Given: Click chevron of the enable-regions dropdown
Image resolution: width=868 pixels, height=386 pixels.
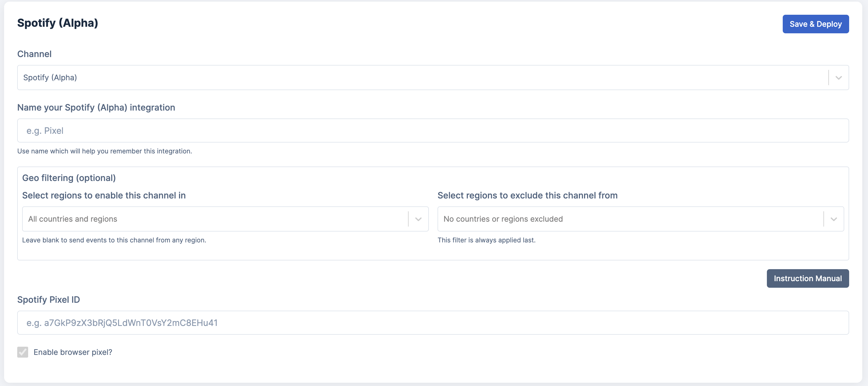Looking at the screenshot, I should pos(418,219).
